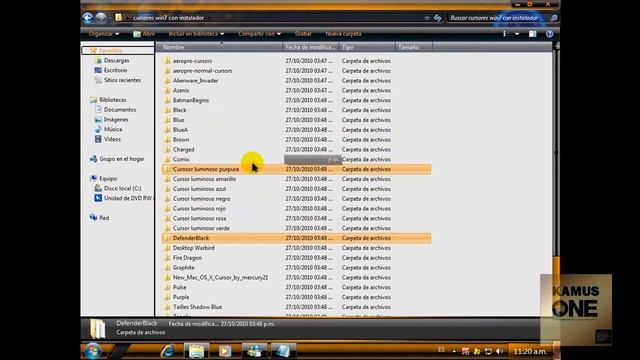Viewport: 640px width, 360px height.
Task: Select Grupo en el hogar
Action: tap(122, 159)
